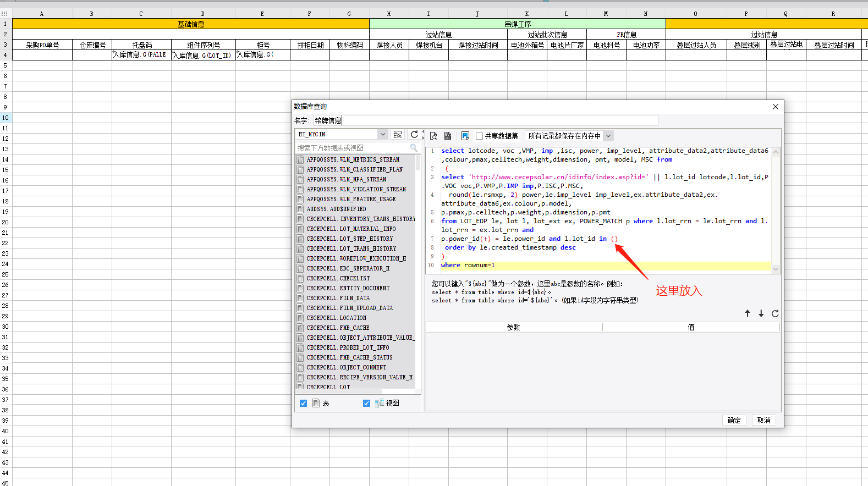
Task: Click table icon of APPQOSSYS.WLM_METRICS_STREAM
Action: point(300,159)
